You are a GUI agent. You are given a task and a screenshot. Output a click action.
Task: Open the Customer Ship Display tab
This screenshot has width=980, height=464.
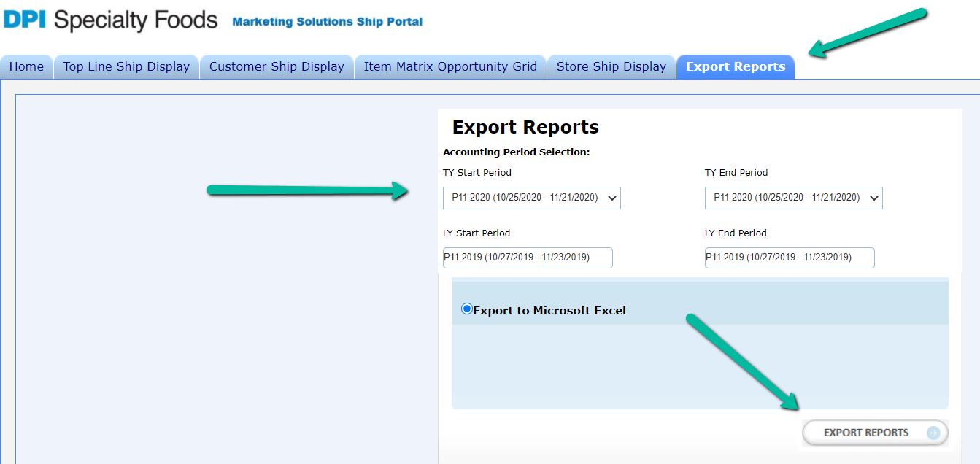tap(277, 67)
